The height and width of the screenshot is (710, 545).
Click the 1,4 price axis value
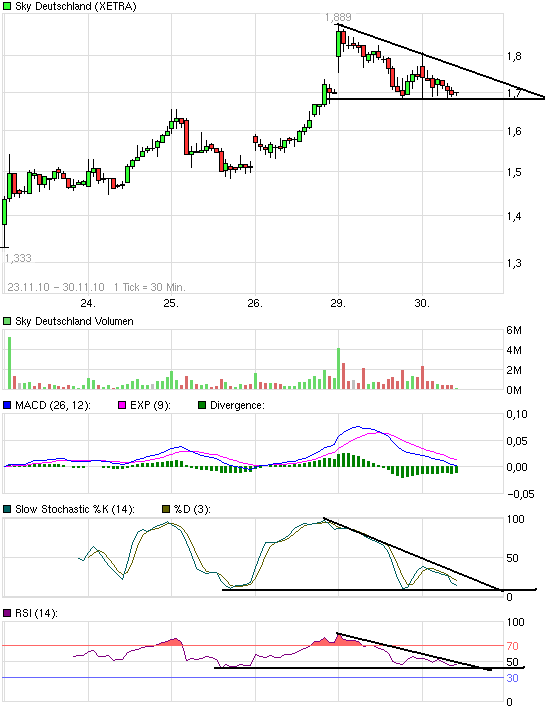point(514,216)
